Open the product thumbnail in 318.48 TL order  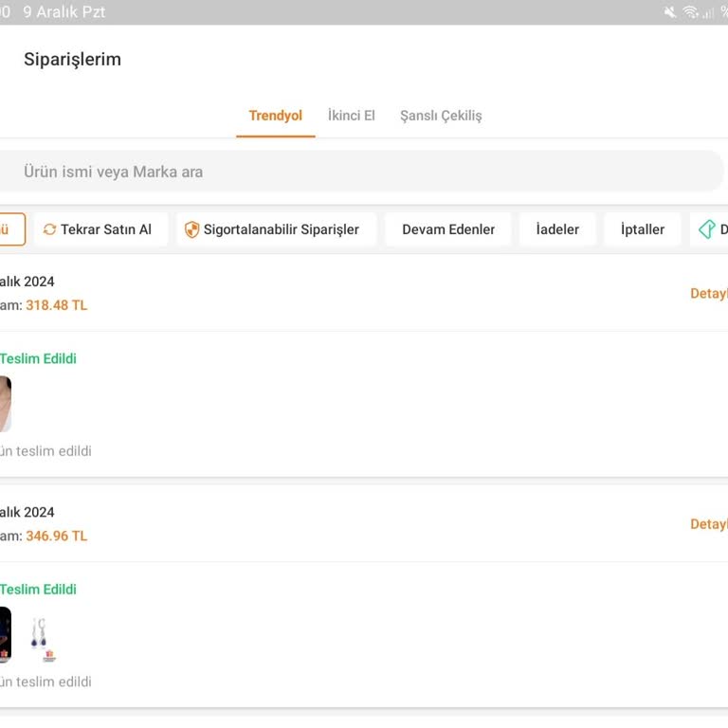tap(6, 404)
